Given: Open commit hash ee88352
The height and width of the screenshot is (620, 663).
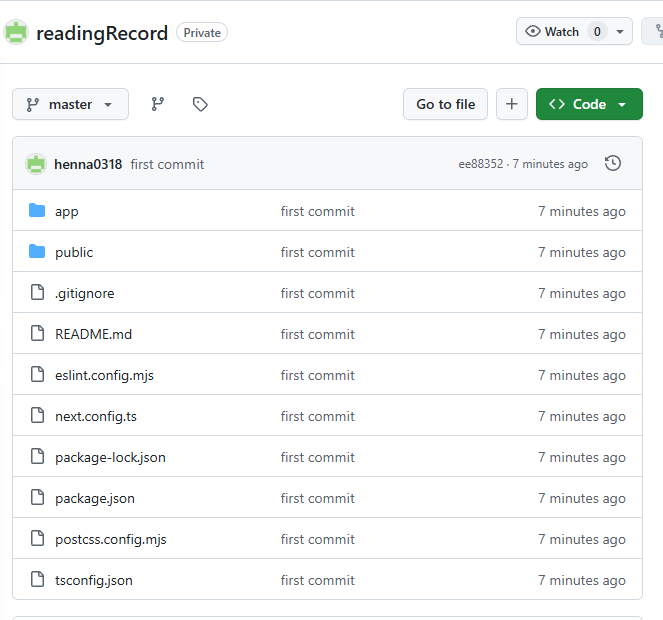Looking at the screenshot, I should (x=481, y=164).
